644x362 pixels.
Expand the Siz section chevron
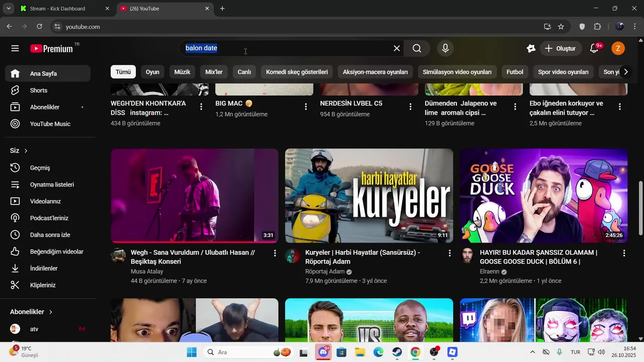[26, 151]
